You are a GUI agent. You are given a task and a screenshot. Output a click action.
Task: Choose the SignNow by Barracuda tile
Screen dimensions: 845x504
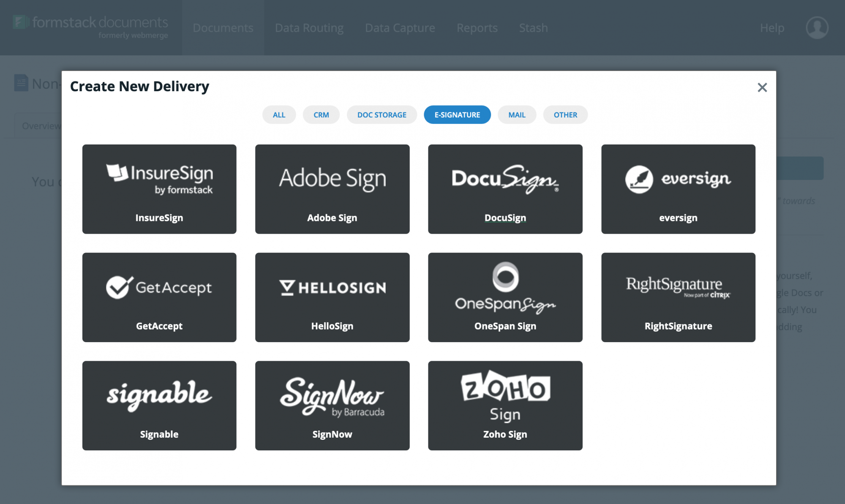pyautogui.click(x=332, y=405)
